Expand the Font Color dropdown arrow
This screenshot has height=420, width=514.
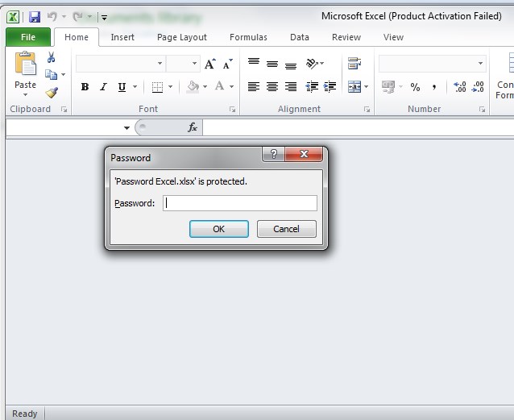(232, 87)
